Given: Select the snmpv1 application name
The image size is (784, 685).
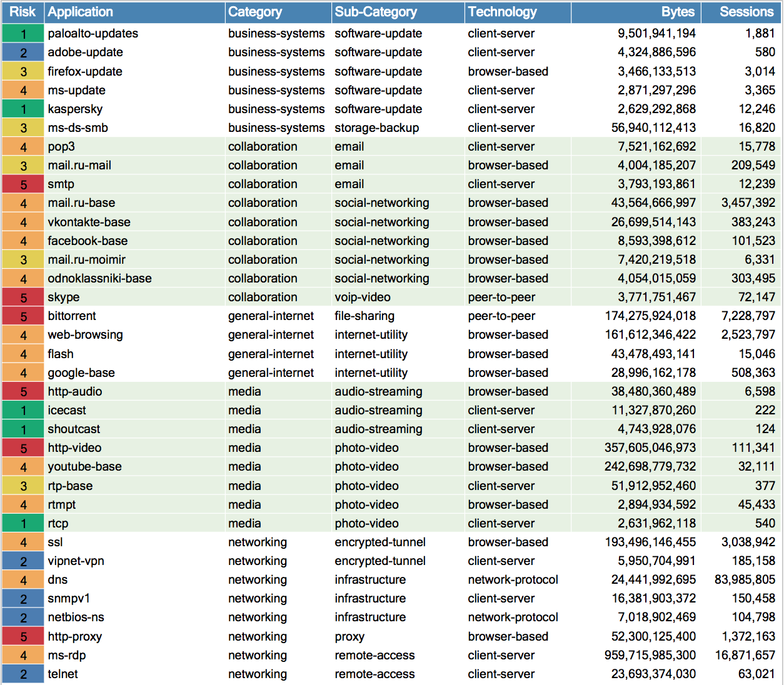Looking at the screenshot, I should coord(69,598).
